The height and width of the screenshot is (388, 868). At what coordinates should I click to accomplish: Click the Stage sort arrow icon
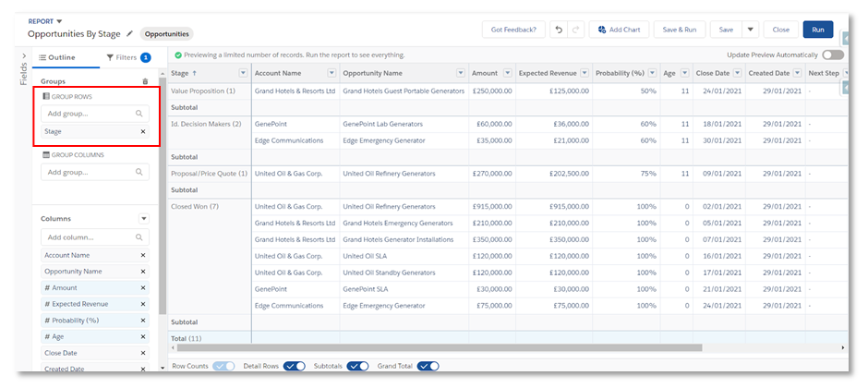194,73
